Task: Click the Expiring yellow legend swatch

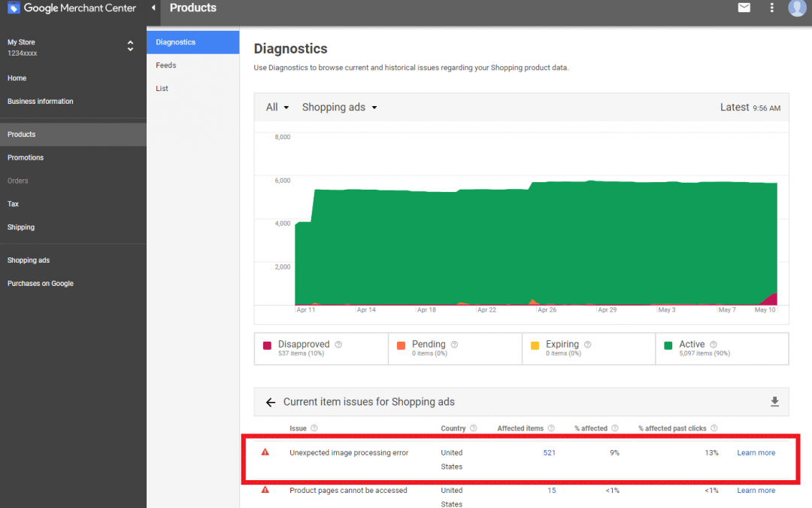Action: (x=535, y=345)
